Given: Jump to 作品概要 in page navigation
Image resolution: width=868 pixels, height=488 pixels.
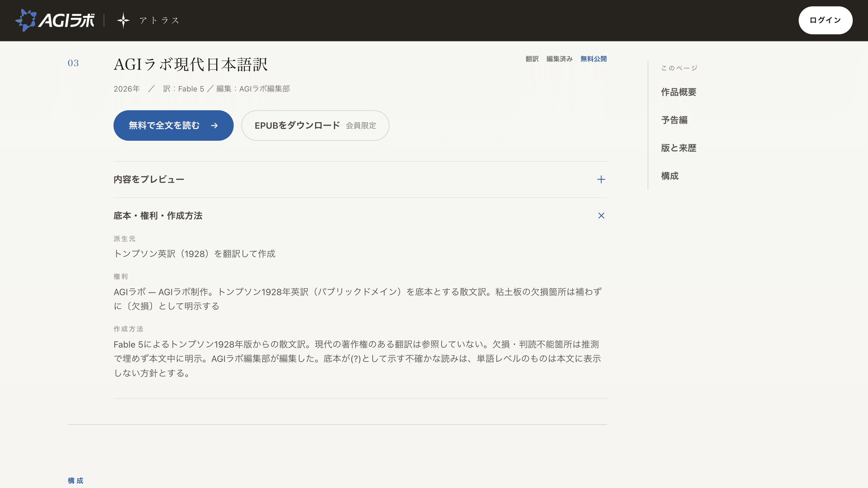Looking at the screenshot, I should (x=678, y=92).
